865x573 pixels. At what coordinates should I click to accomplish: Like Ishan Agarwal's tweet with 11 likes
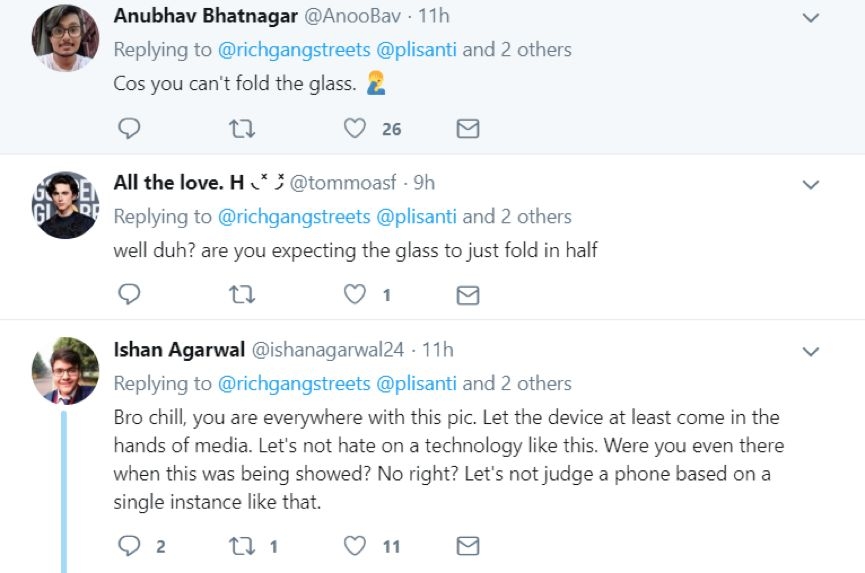pos(355,546)
